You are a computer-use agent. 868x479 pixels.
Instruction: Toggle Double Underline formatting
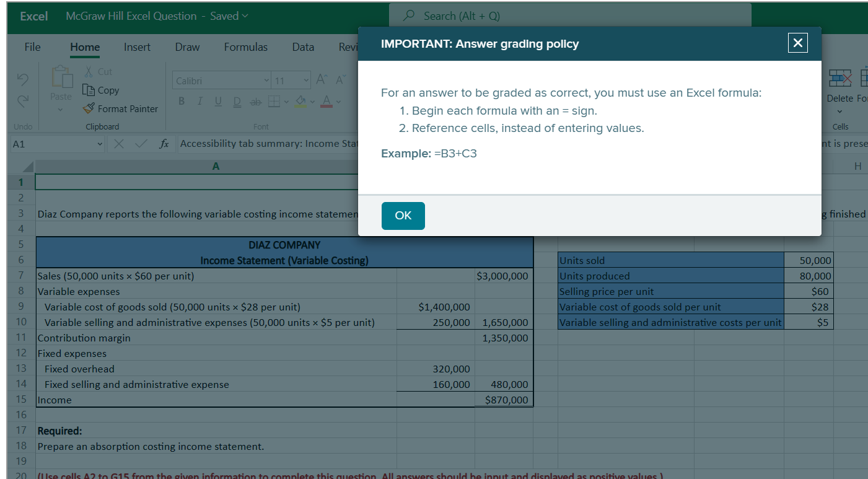[236, 101]
